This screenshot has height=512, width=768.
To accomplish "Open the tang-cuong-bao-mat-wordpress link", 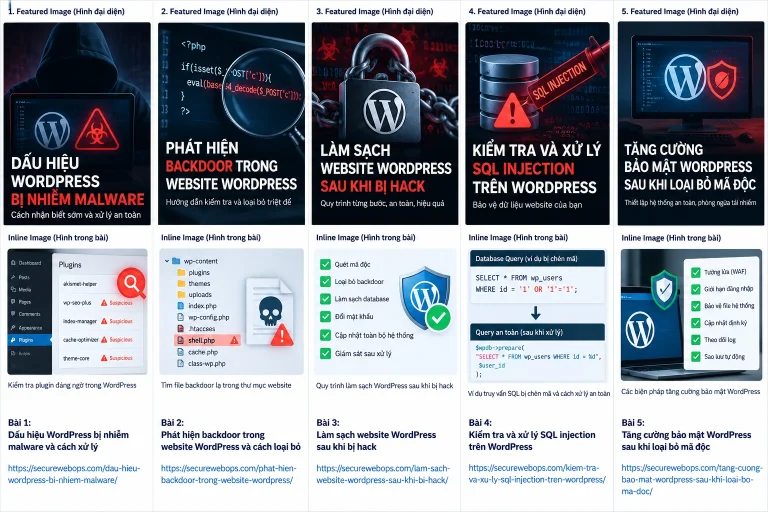I will [692, 479].
